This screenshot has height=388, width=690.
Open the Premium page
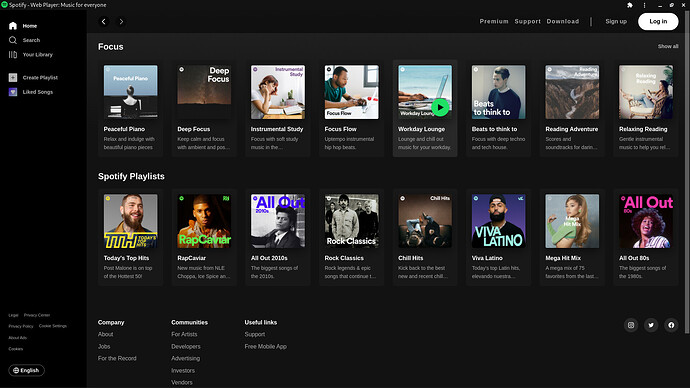click(494, 21)
